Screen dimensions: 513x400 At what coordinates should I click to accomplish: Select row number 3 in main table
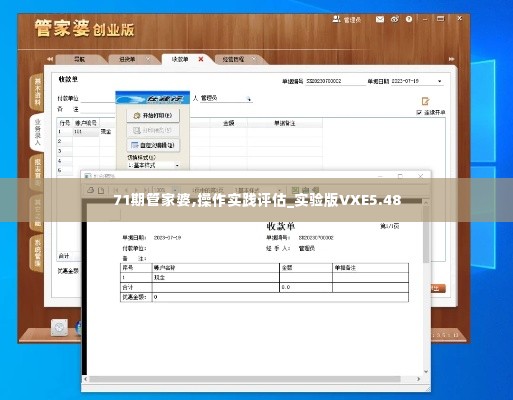click(64, 151)
